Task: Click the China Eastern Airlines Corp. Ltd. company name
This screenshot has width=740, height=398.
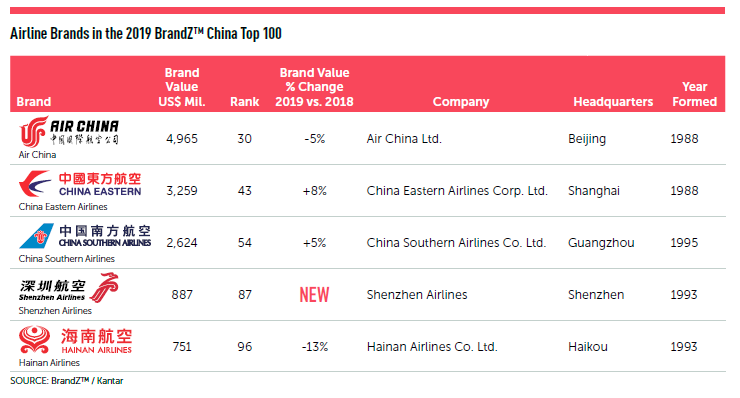Action: pos(457,191)
